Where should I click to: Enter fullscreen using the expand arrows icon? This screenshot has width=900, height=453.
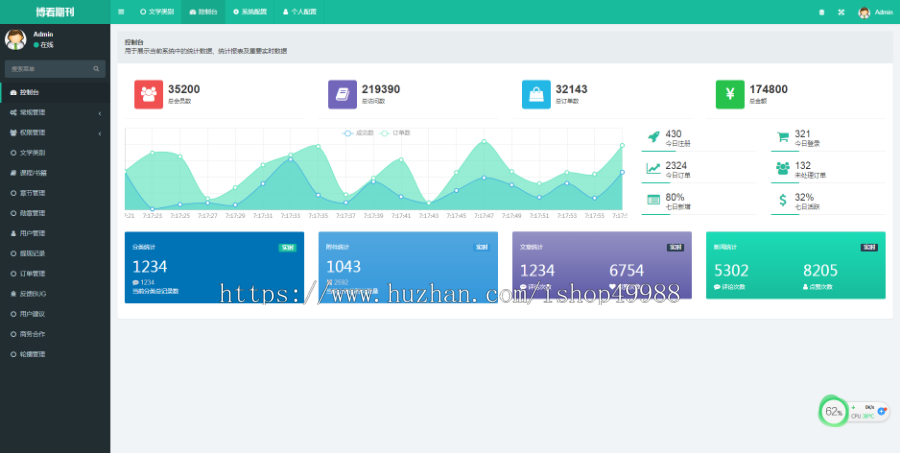[841, 12]
